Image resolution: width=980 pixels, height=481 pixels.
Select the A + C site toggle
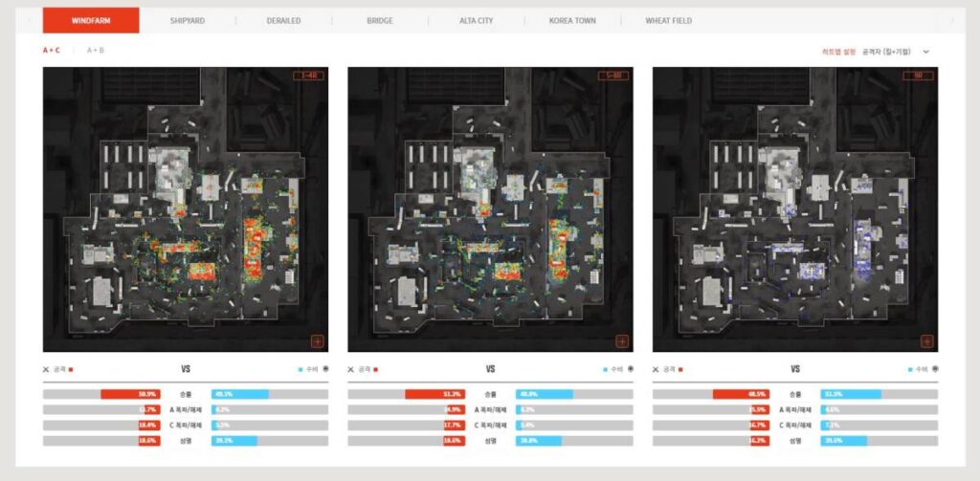[x=52, y=50]
